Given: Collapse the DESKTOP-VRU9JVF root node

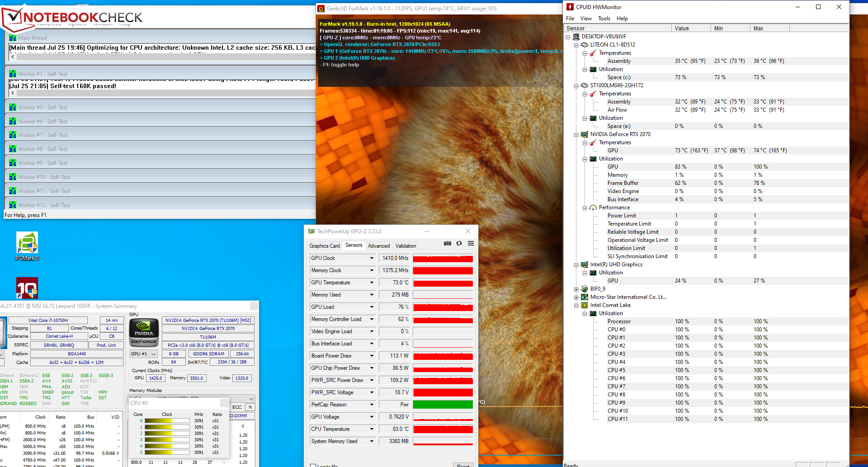Looking at the screenshot, I should point(568,37).
